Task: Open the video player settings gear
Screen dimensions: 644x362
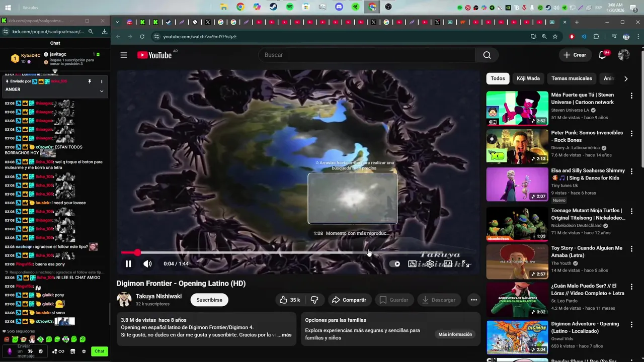Action: [430, 264]
